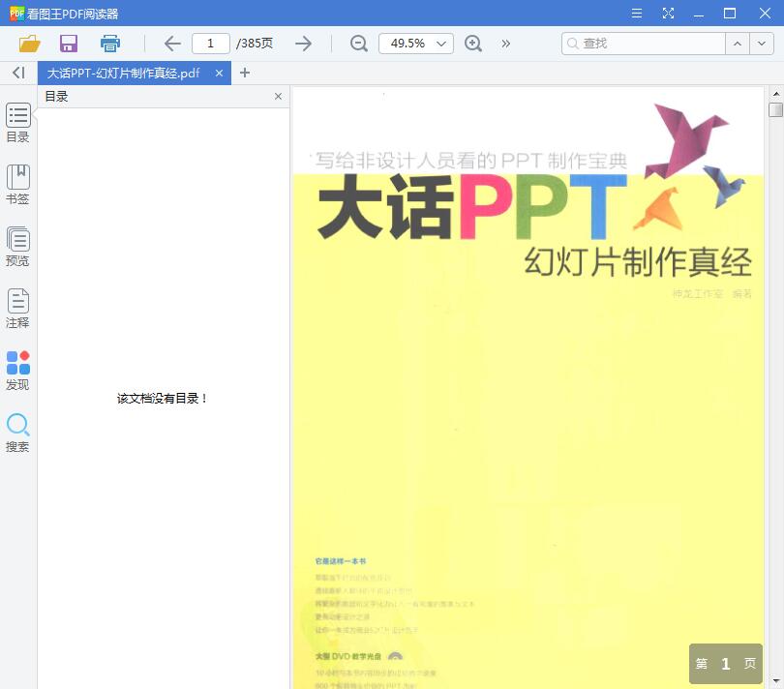Print the PDF with the printer icon
This screenshot has width=784, height=689.
[x=110, y=44]
